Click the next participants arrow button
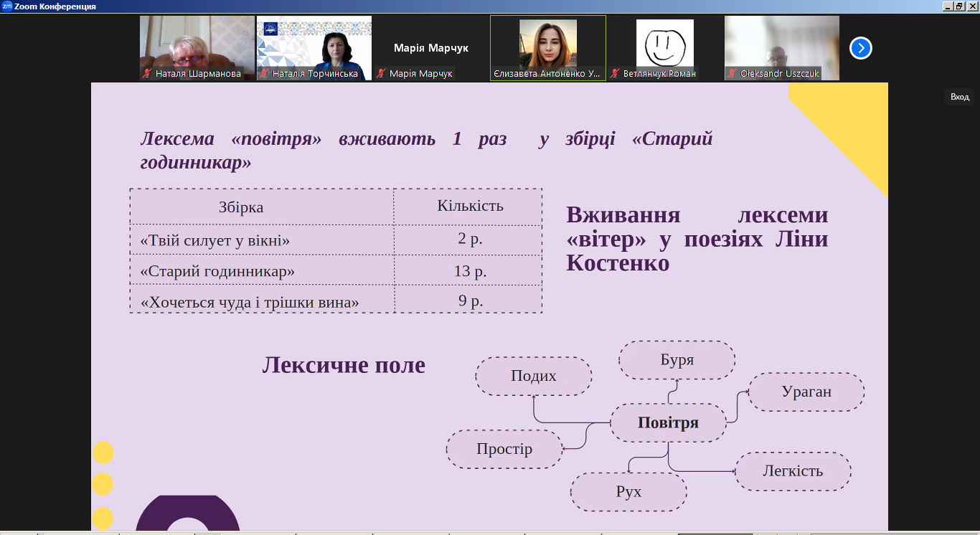 click(860, 48)
